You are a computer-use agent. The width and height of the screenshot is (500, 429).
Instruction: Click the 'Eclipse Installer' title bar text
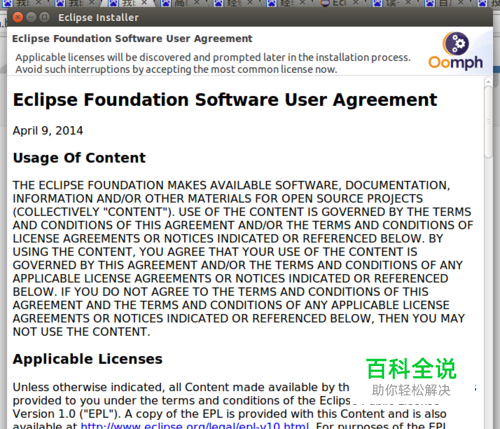98,17
